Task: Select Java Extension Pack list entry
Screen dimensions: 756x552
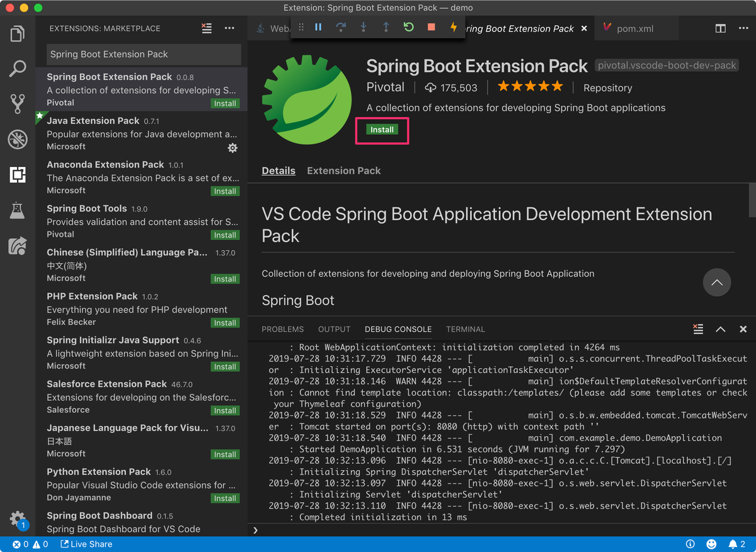Action: tap(142, 134)
